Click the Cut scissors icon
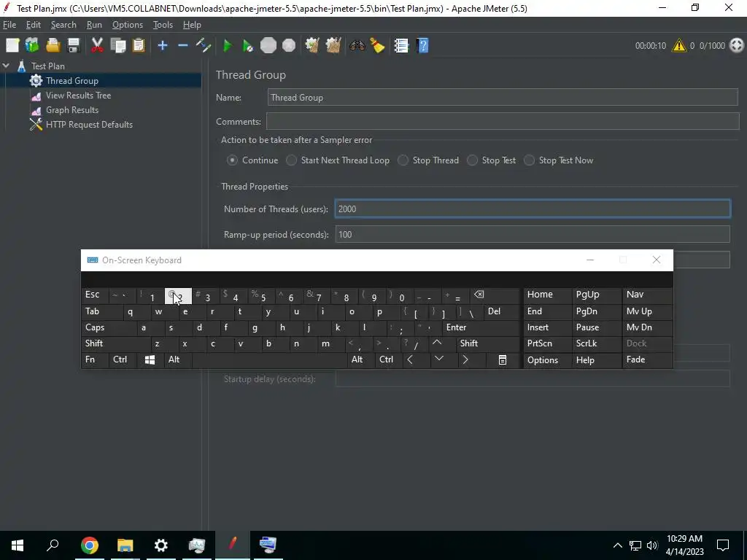 tap(97, 46)
